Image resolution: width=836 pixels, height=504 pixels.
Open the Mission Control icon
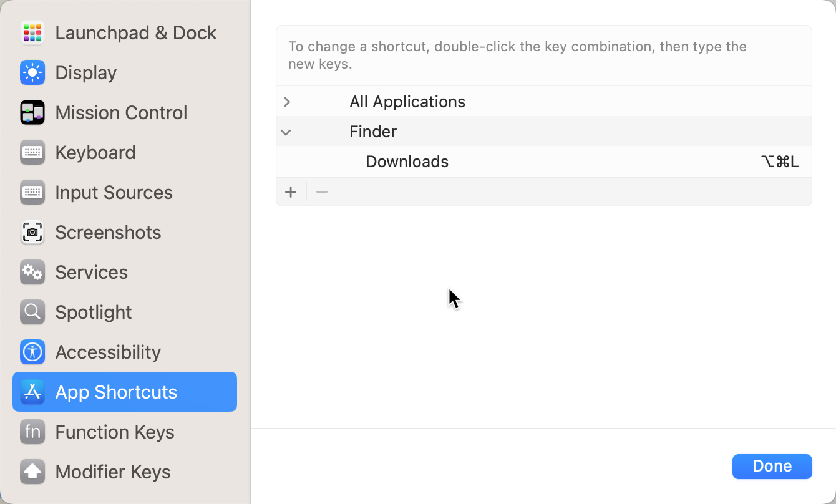coord(32,112)
